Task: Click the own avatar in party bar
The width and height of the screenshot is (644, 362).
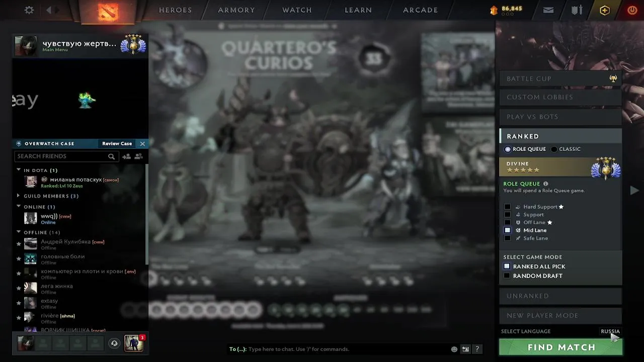Action: pyautogui.click(x=26, y=343)
